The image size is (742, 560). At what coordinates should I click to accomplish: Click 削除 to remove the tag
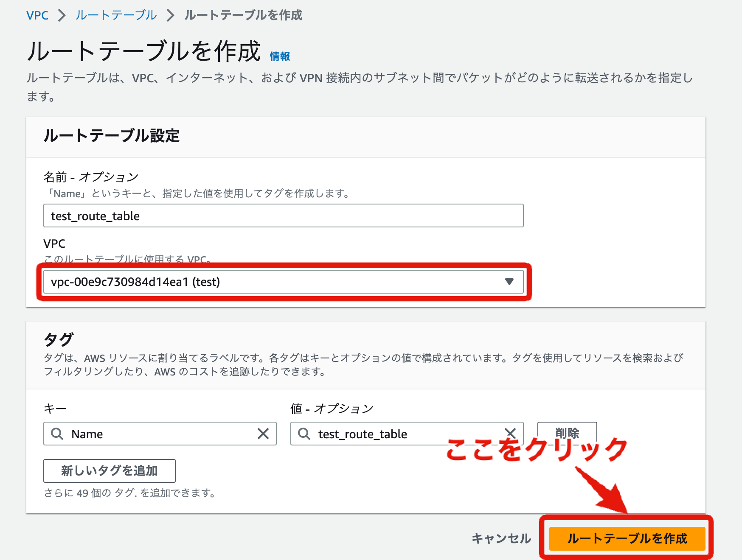click(567, 433)
